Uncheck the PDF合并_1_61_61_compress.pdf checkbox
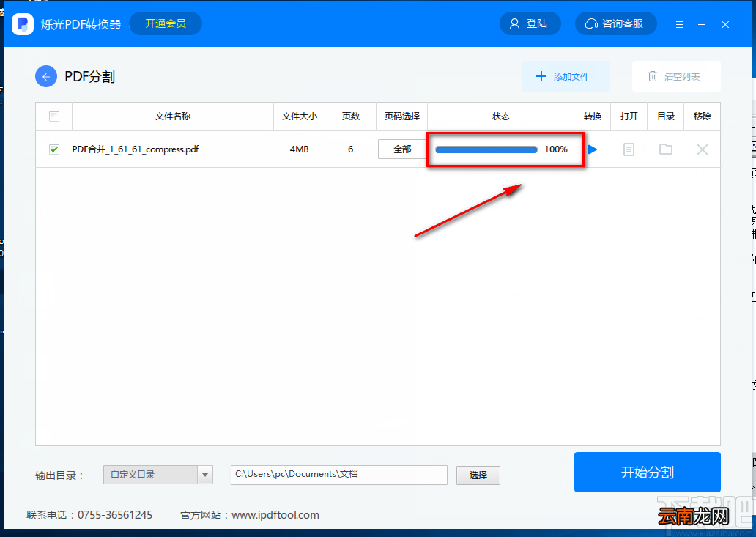This screenshot has width=756, height=537. point(54,149)
